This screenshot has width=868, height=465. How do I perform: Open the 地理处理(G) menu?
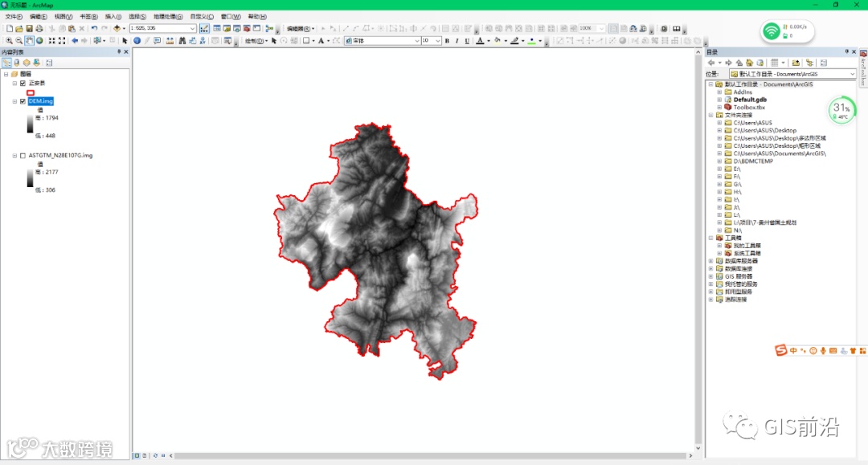coord(168,16)
